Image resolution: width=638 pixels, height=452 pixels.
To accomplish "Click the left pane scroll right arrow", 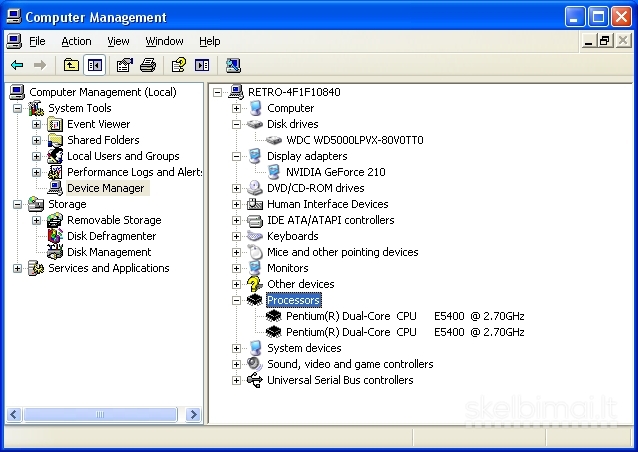I will tap(194, 413).
